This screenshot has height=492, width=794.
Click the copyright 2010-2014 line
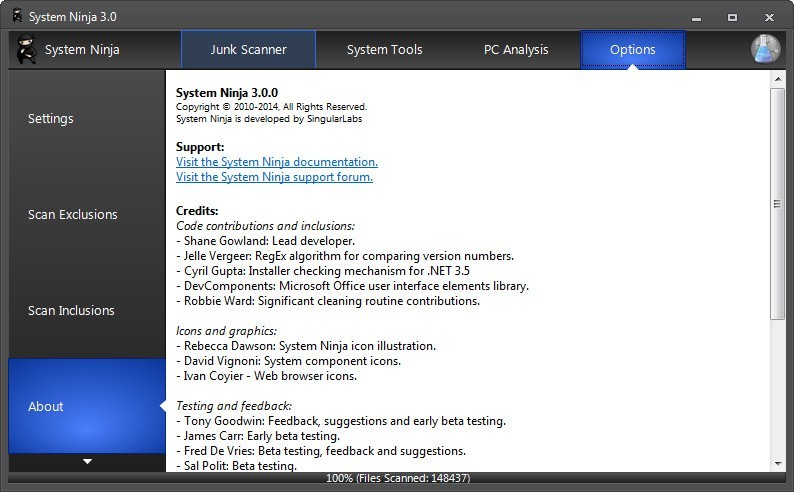[x=271, y=107]
